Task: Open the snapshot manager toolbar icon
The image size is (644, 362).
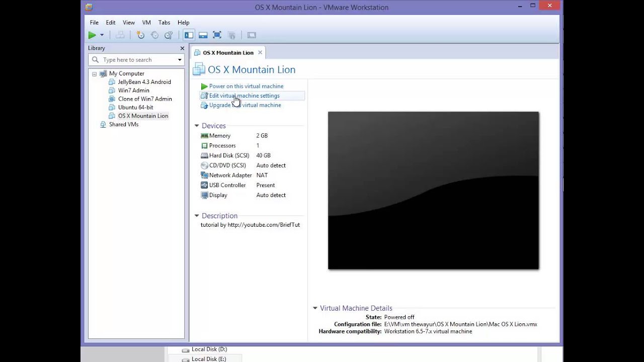Action: 169,35
